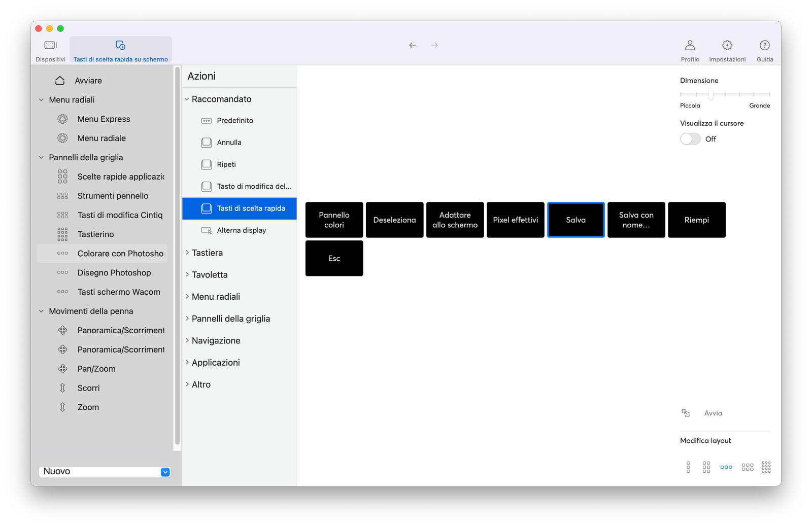Click the Deseleziona key
The height and width of the screenshot is (527, 812).
click(x=395, y=220)
